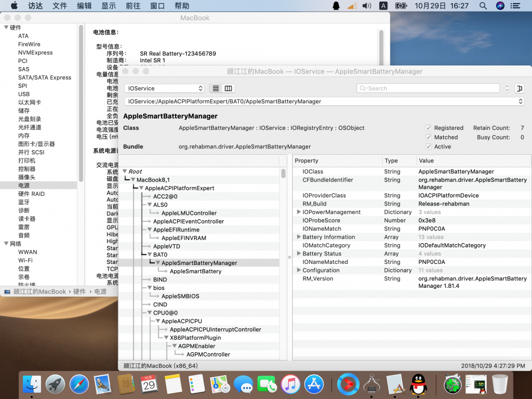Screen dimensions: 532x399
Task: Collapse the BAT0 tree node
Action: (149, 254)
